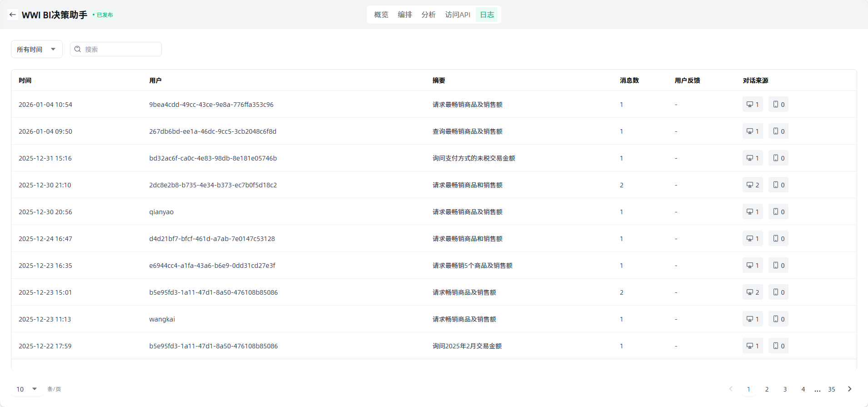The image size is (868, 407).
Task: Jump to last page 35
Action: [831, 389]
